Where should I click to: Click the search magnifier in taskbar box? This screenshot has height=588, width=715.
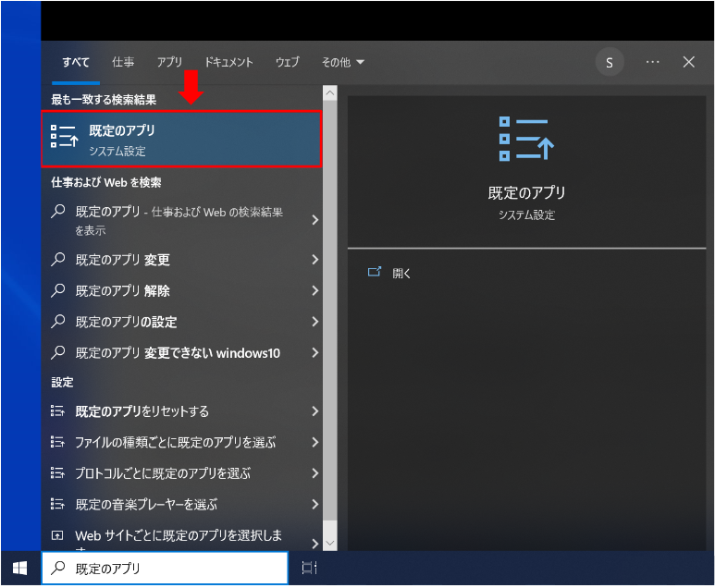click(58, 568)
